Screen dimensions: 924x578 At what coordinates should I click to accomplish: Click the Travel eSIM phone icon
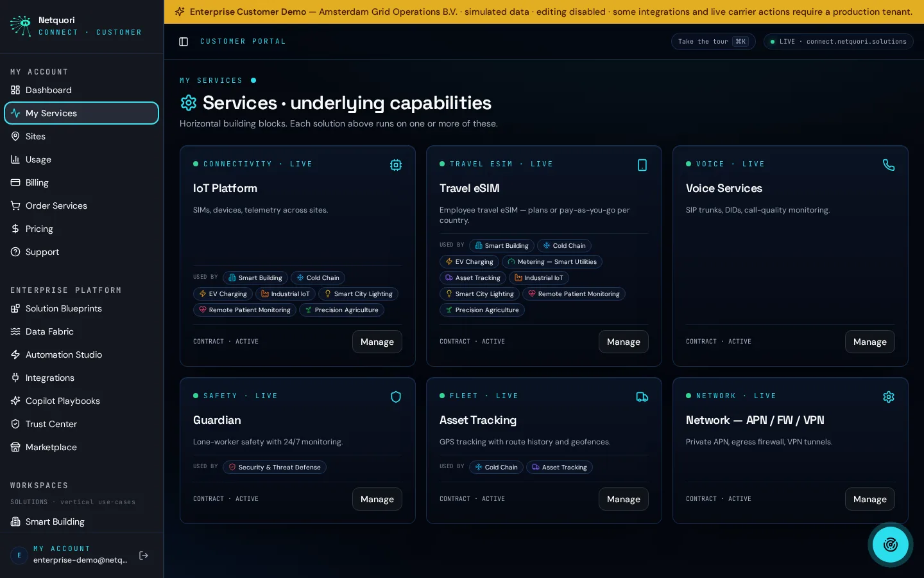pos(642,165)
